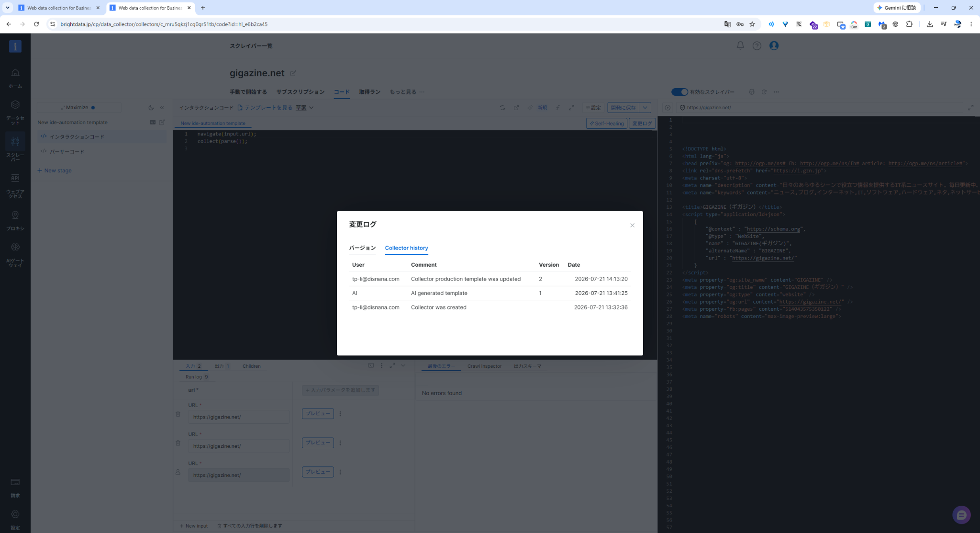Click the history clock icon beside scraper toggle
Screen dimensions: 980x533
coord(764,92)
